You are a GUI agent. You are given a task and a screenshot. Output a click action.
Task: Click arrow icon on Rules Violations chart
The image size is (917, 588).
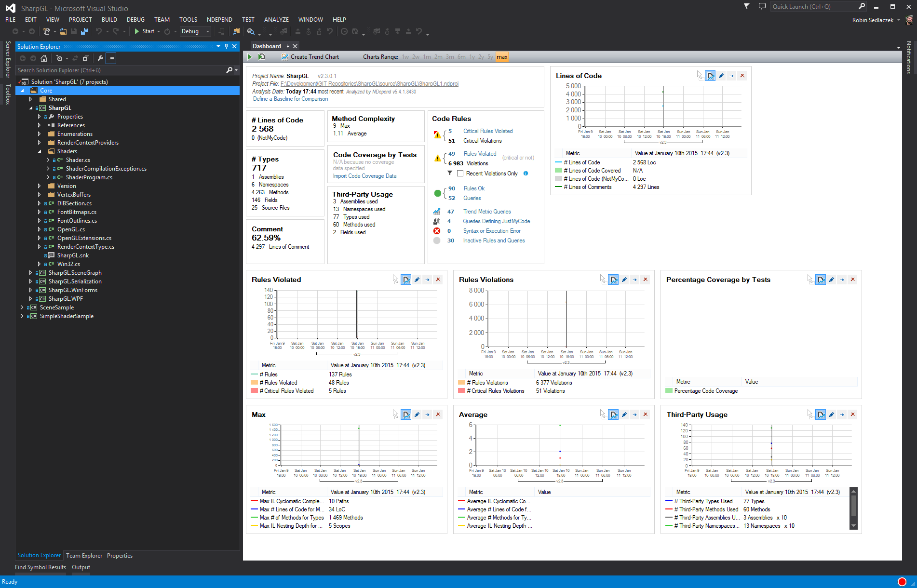[634, 280]
